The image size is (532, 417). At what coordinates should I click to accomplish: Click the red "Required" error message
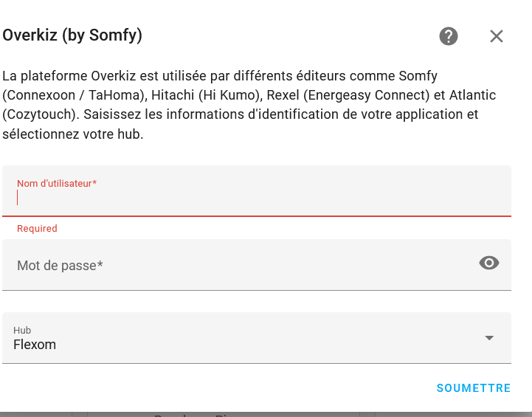tap(37, 229)
